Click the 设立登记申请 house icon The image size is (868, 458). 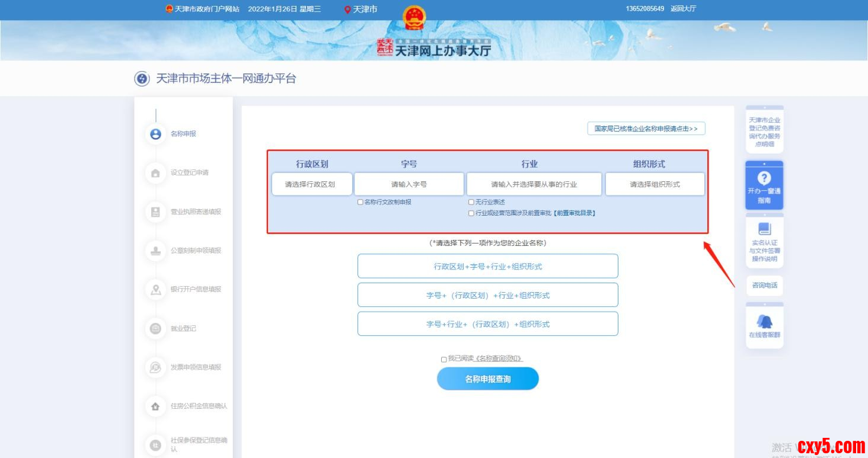[155, 173]
